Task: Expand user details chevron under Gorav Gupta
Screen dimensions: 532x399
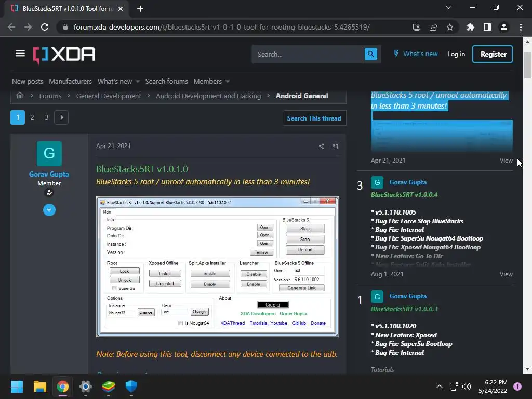Action: pyautogui.click(x=49, y=210)
